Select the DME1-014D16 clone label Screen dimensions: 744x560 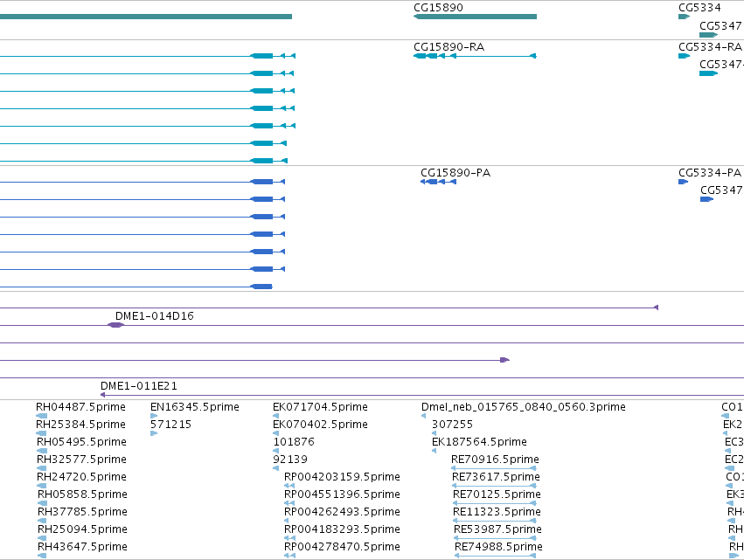[x=154, y=315]
